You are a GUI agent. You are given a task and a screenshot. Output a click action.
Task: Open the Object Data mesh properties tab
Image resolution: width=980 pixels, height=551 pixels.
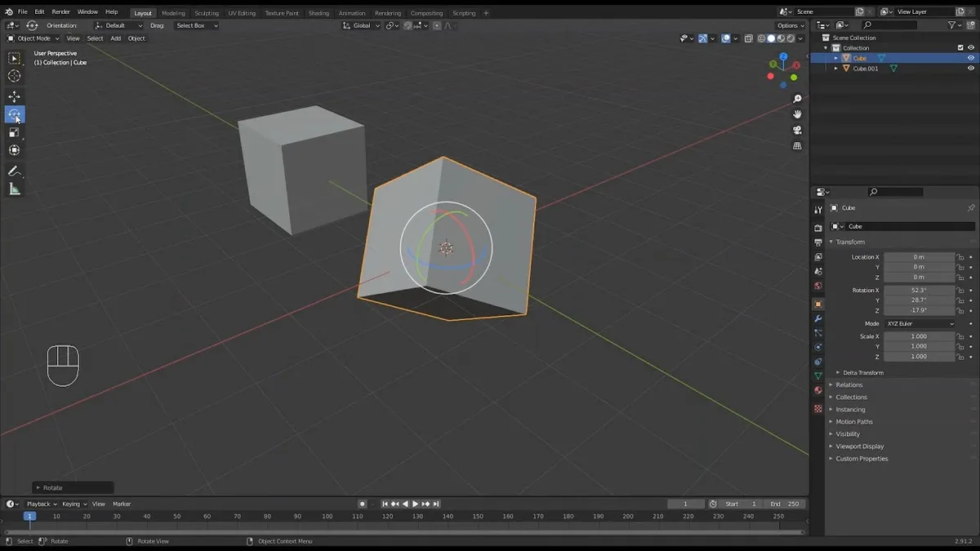pyautogui.click(x=817, y=376)
